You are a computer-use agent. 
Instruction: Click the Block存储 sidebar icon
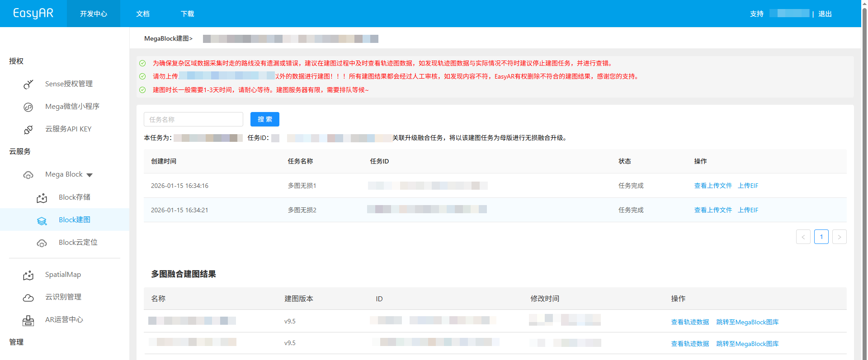pos(42,198)
